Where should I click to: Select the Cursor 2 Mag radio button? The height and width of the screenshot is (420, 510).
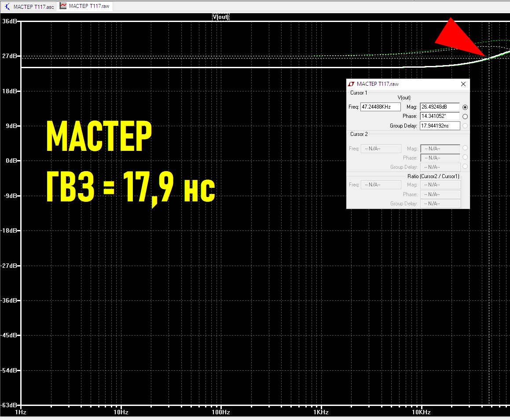(465, 148)
